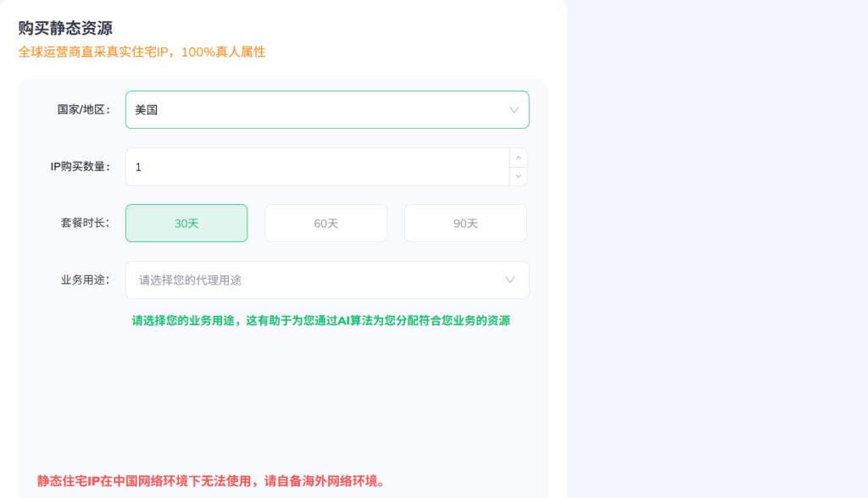Select the 60天 plan duration
Viewport: 868px width, 498px height.
tap(325, 224)
